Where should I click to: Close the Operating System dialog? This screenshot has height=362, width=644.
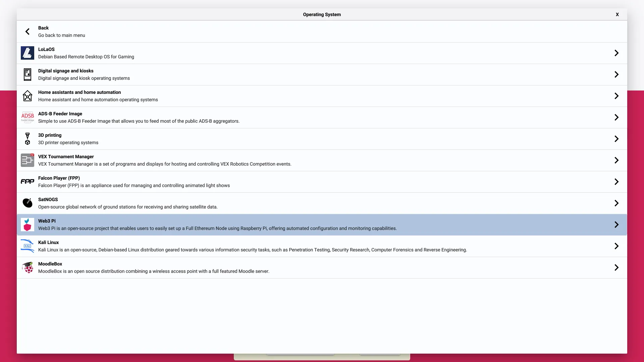click(617, 14)
